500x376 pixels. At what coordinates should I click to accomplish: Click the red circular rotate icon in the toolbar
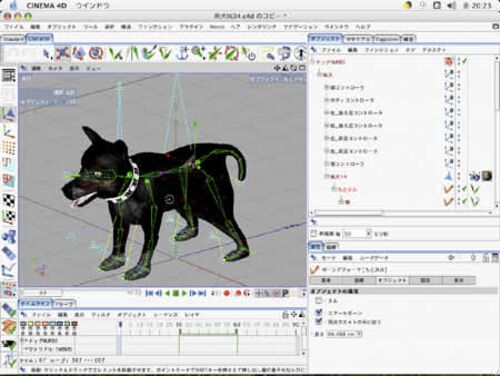coord(96,53)
